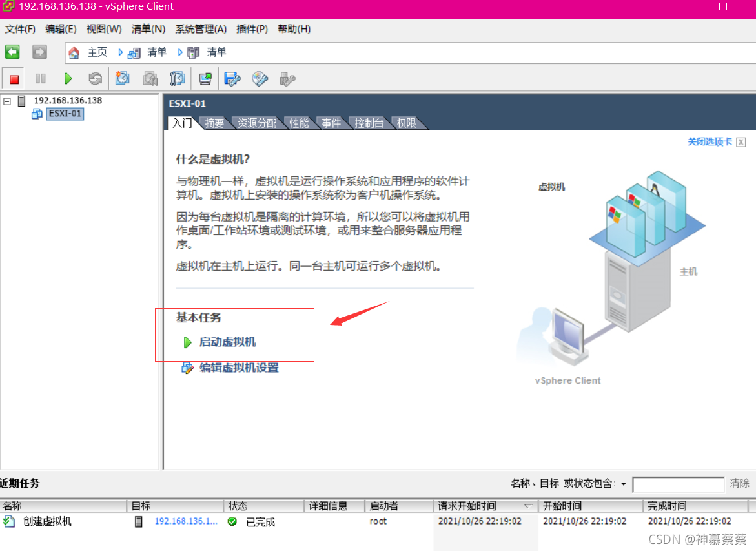The image size is (756, 551).
Task: Switch to the 资源分配 tab
Action: pos(257,123)
